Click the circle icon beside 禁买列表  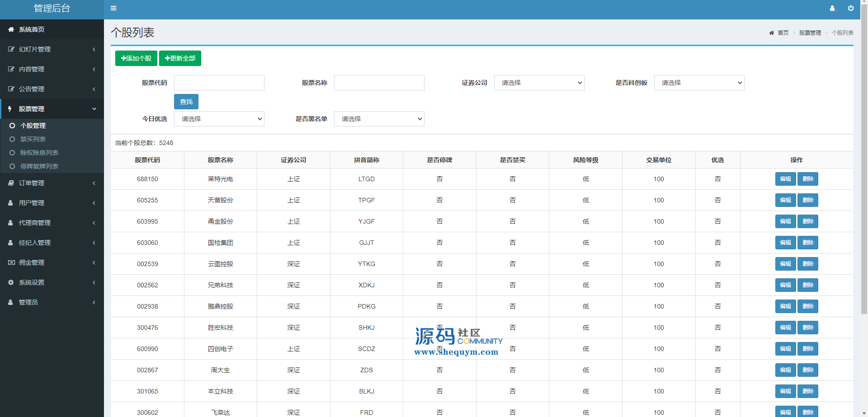tap(12, 139)
